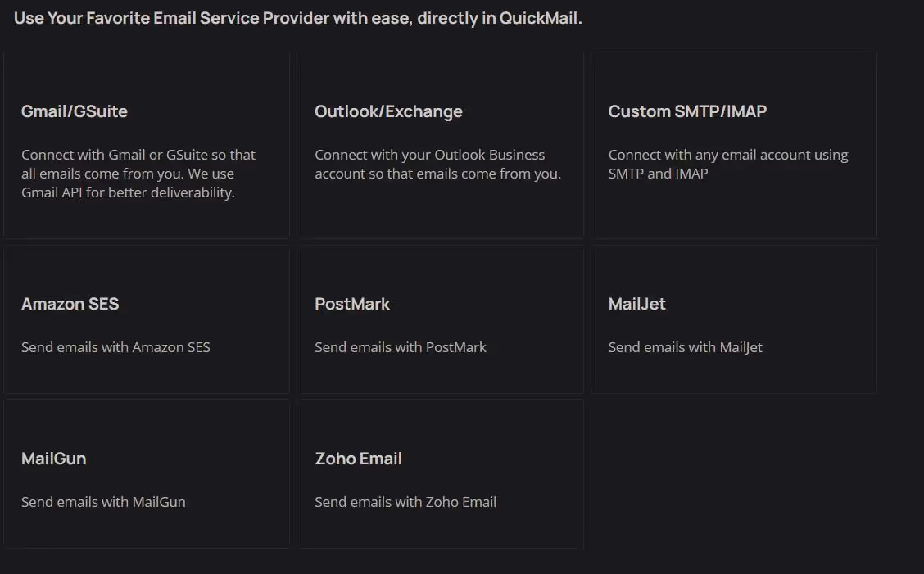Click the Gmail API deliverability description text
The image size is (924, 574).
tap(138, 173)
